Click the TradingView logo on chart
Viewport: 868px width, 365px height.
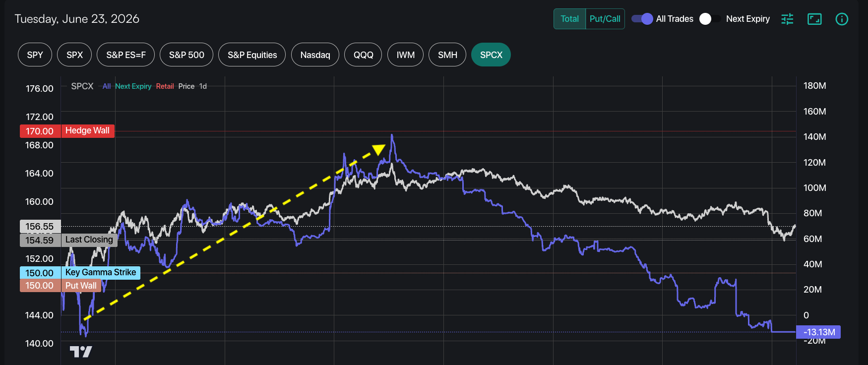click(81, 352)
